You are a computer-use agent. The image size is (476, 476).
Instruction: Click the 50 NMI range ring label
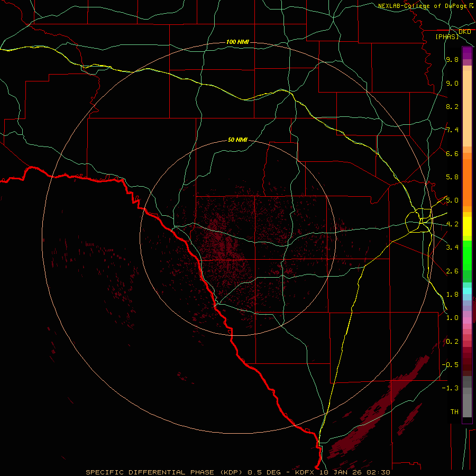tap(237, 140)
